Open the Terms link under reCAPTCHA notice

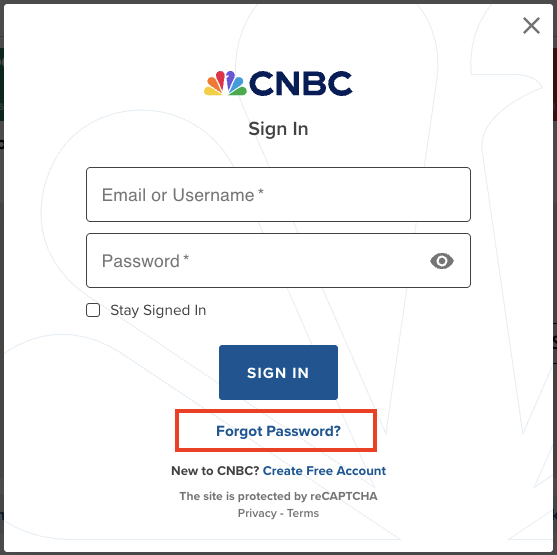(303, 513)
